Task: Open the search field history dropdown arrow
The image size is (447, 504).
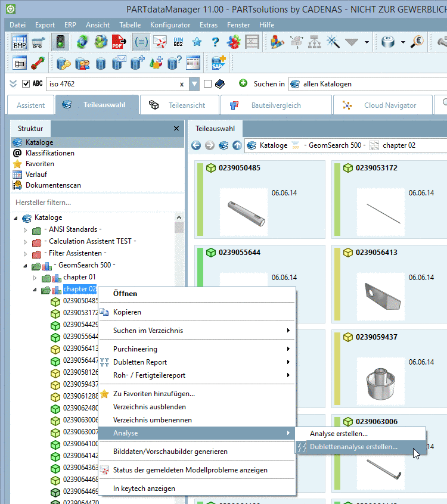Action: click(194, 84)
